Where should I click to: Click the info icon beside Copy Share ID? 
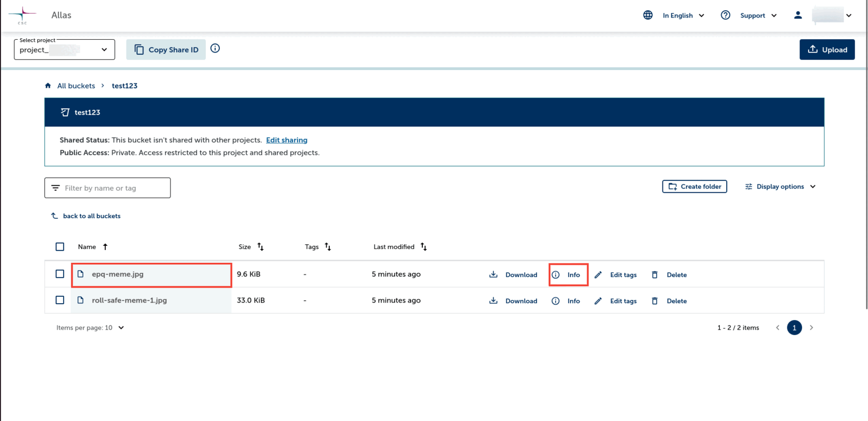[x=215, y=49]
